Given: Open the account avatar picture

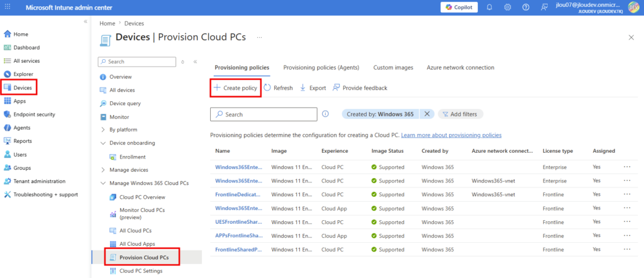Looking at the screenshot, I should pos(635,8).
